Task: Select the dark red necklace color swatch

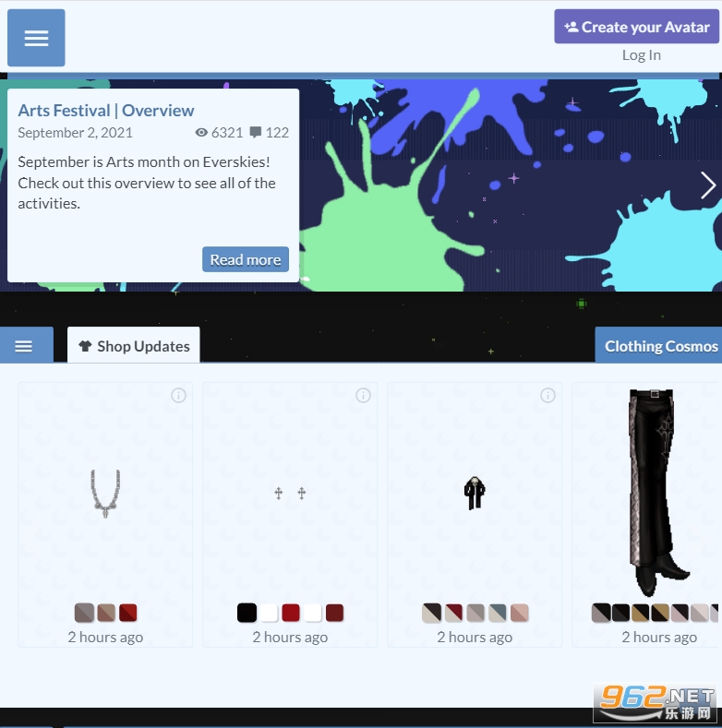Action: [x=128, y=613]
